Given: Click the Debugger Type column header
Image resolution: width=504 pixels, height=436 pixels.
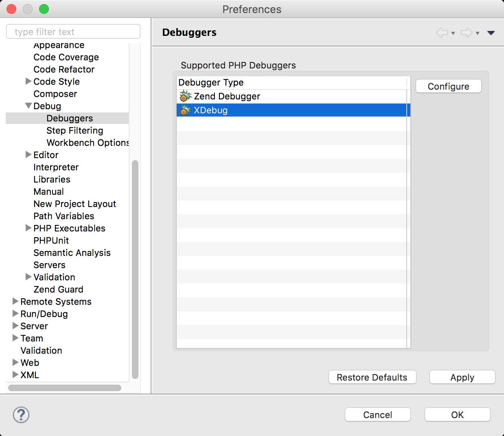Looking at the screenshot, I should pyautogui.click(x=291, y=82).
